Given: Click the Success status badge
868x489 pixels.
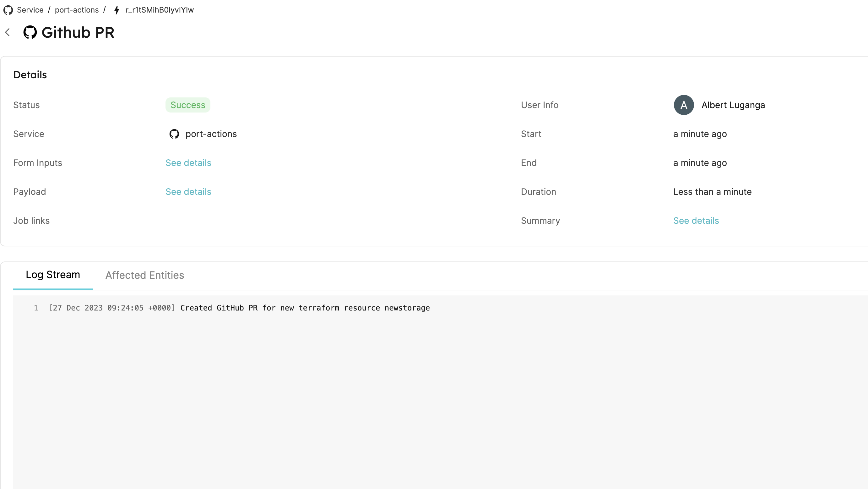Looking at the screenshot, I should click(188, 105).
